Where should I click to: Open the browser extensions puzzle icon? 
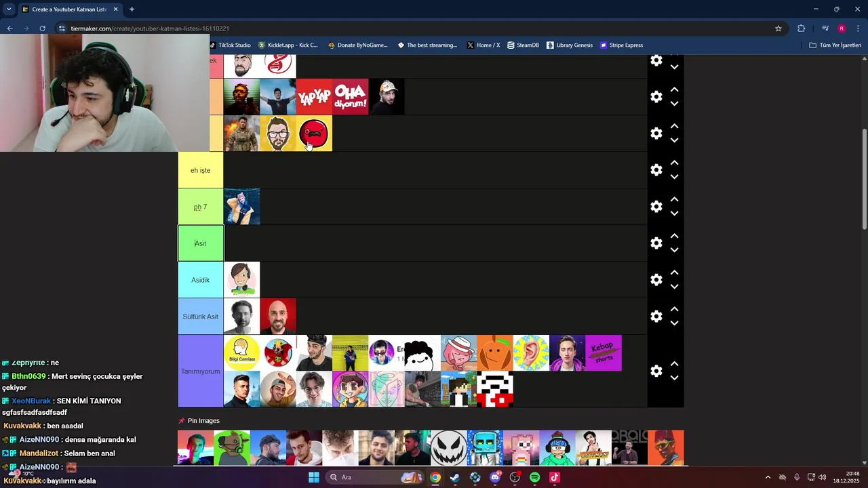coord(801,28)
